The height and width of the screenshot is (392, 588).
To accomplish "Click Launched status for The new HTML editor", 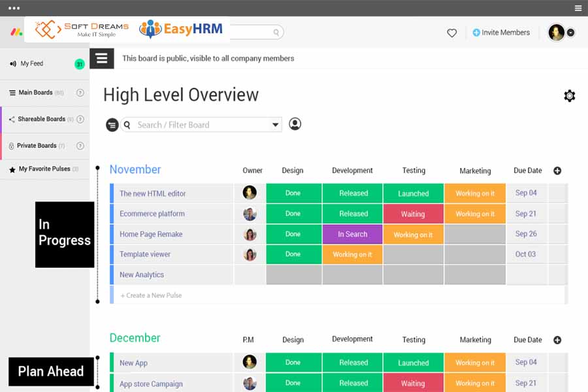I will [414, 193].
